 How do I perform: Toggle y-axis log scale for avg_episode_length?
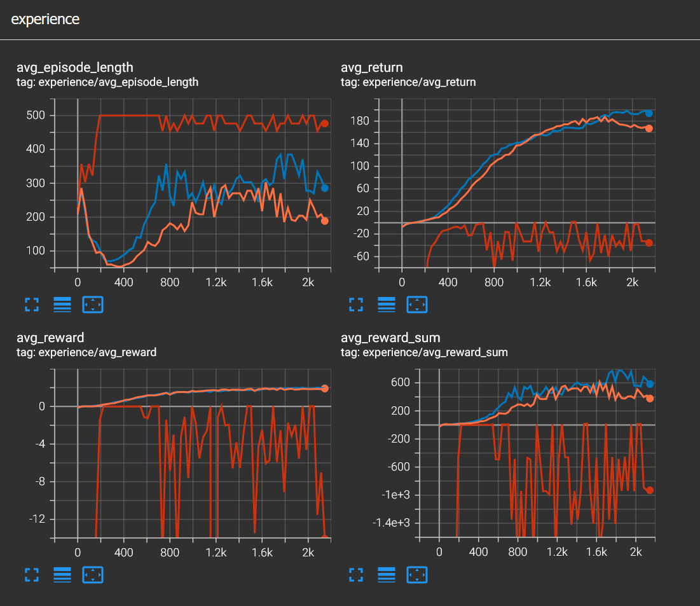[62, 305]
